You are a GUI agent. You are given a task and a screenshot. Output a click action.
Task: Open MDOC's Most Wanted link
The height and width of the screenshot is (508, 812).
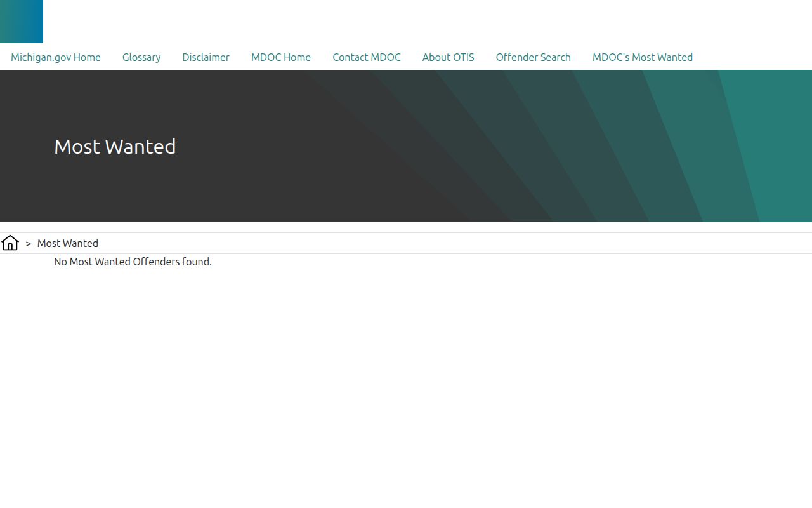[643, 57]
